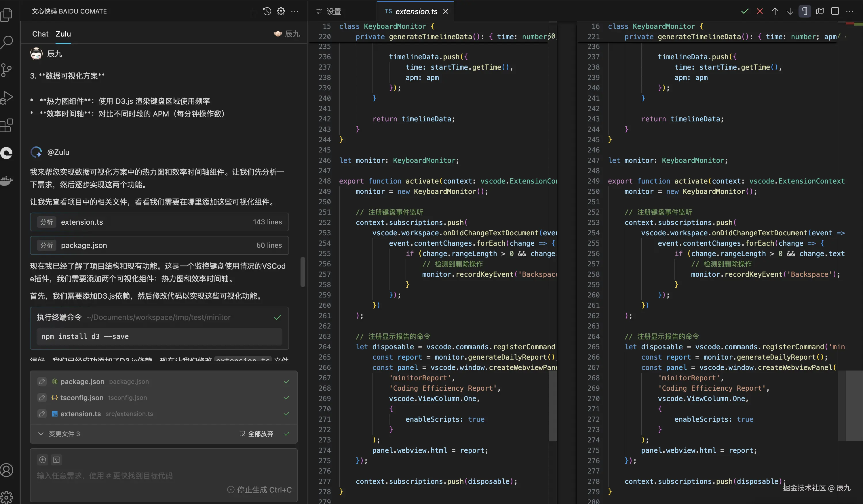
Task: Open the Docker icon in the activity bar
Action: 7,180
